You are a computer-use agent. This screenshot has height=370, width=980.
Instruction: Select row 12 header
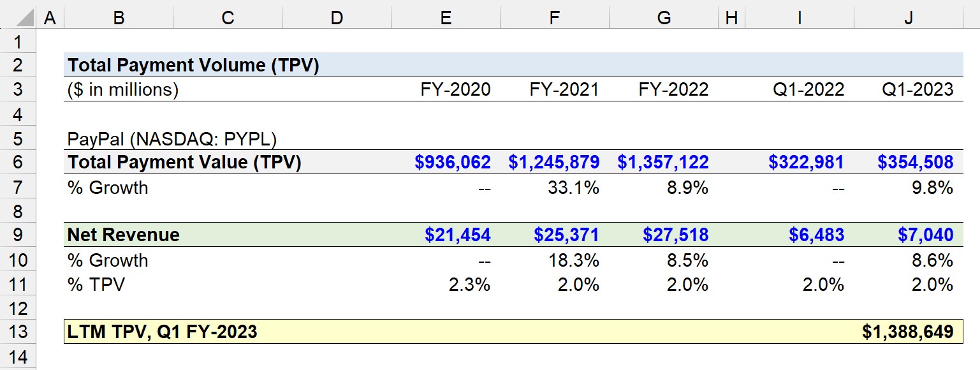tap(18, 307)
